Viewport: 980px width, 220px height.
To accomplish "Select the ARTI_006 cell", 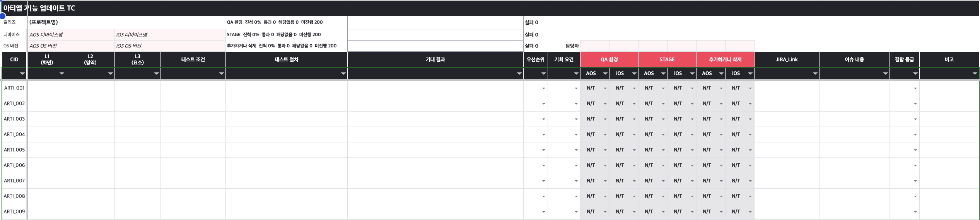I will click(14, 165).
